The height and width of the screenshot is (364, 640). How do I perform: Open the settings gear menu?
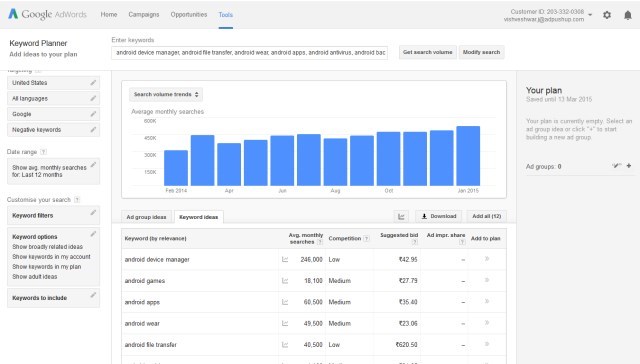(x=607, y=15)
